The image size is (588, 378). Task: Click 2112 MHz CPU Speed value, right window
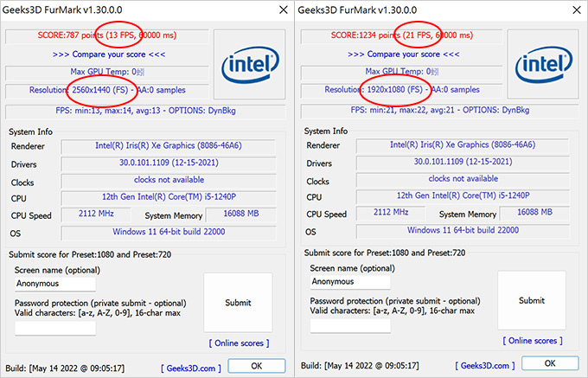391,213
